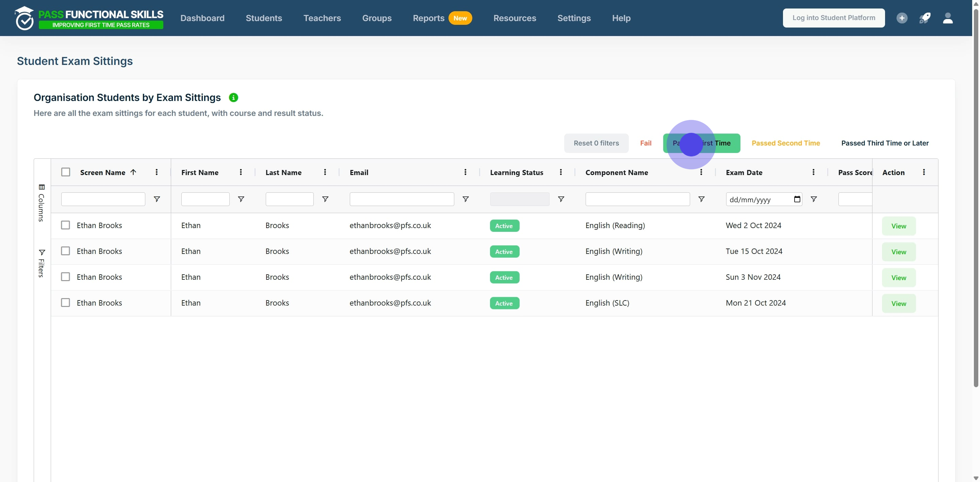Expand the Columns side panel
The width and height of the screenshot is (980, 482).
tap(42, 203)
